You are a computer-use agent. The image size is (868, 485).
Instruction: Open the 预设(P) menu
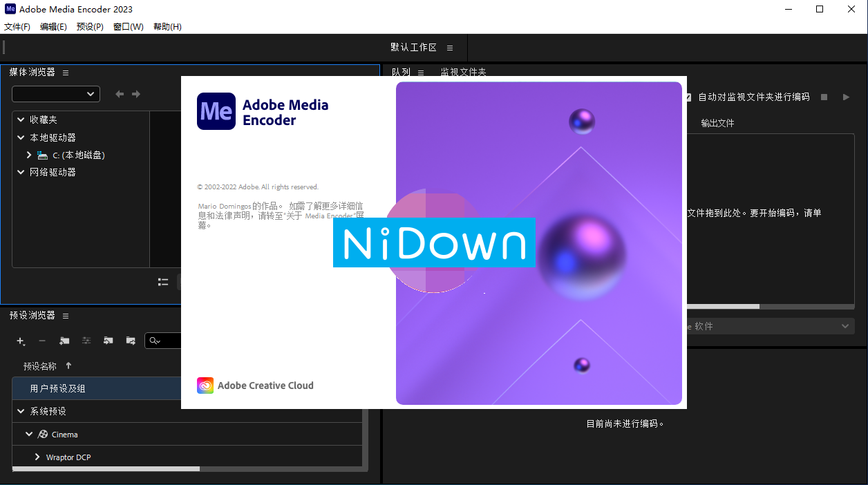coord(90,27)
